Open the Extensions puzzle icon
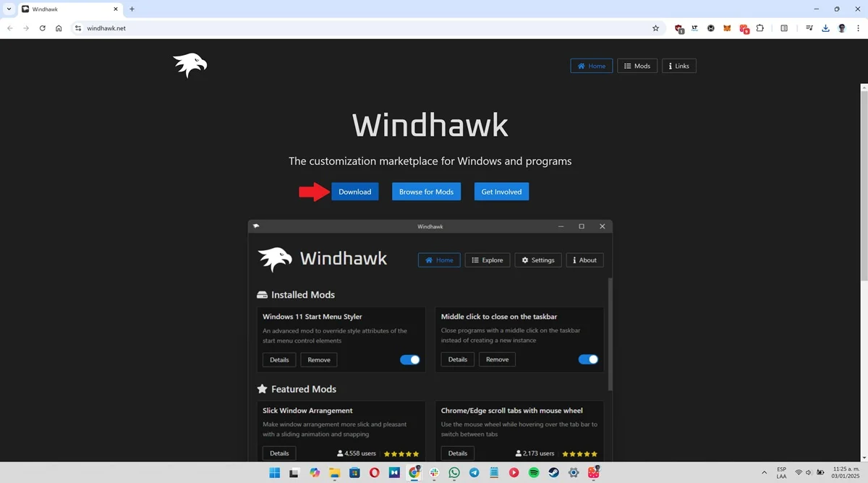Screen dimensions: 868x483 tap(760, 28)
